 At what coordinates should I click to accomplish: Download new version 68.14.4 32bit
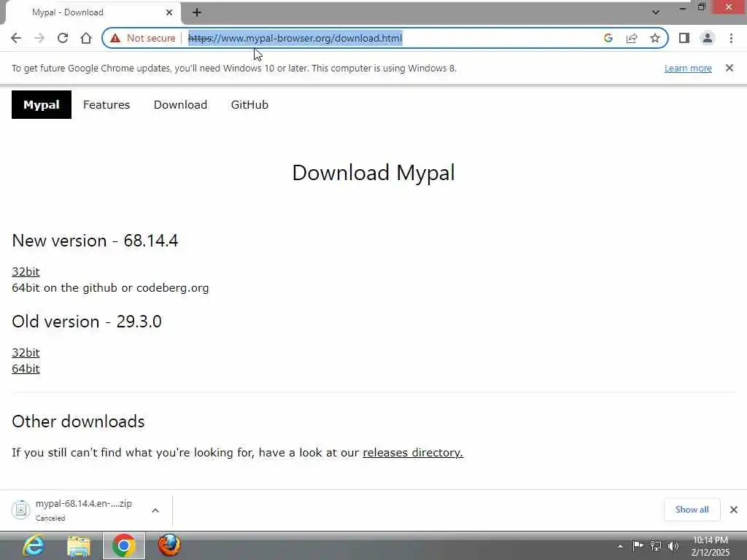point(26,271)
